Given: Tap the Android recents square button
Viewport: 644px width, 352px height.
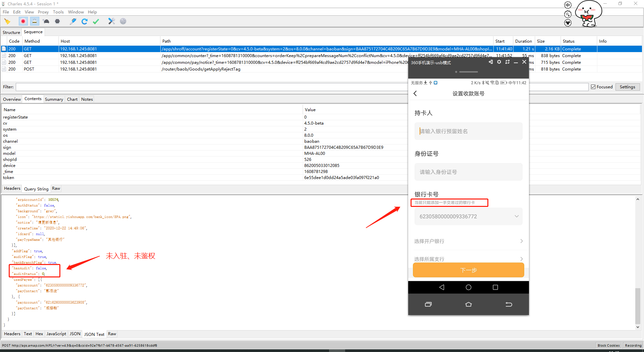Looking at the screenshot, I should click(495, 287).
